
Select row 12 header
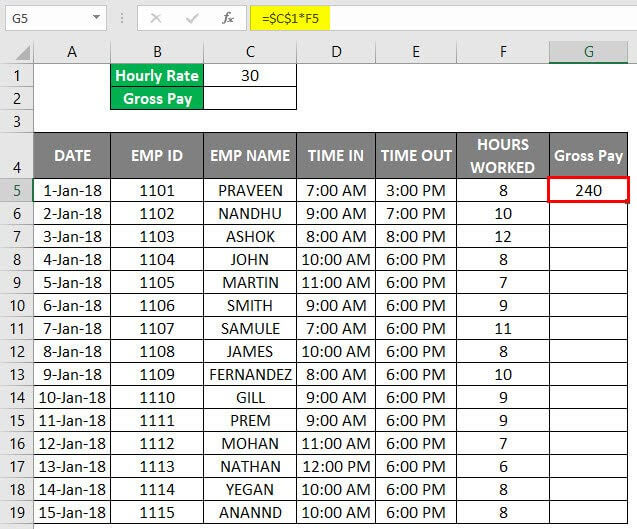17,351
